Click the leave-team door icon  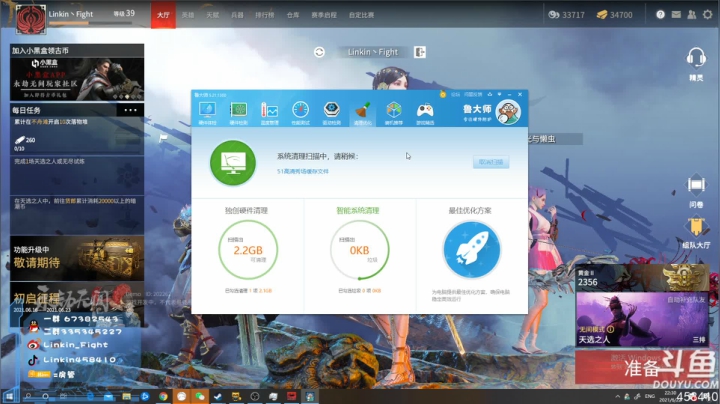[420, 52]
